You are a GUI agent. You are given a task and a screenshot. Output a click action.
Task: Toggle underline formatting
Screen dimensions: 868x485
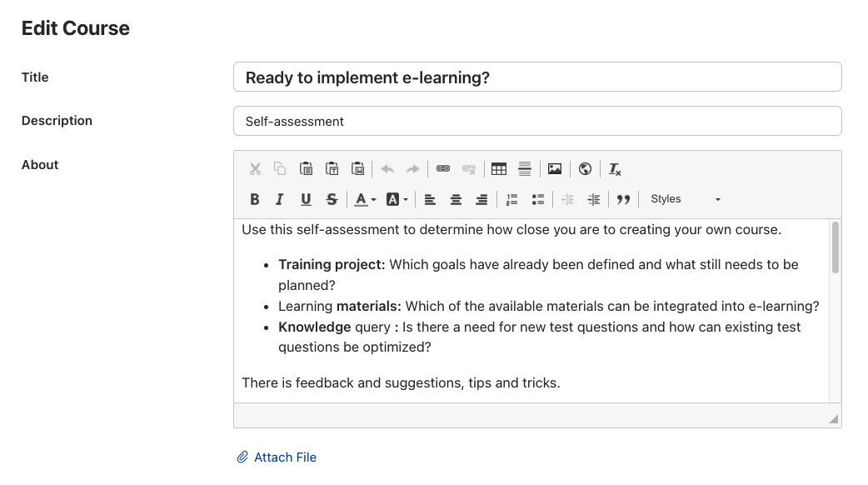pos(306,199)
